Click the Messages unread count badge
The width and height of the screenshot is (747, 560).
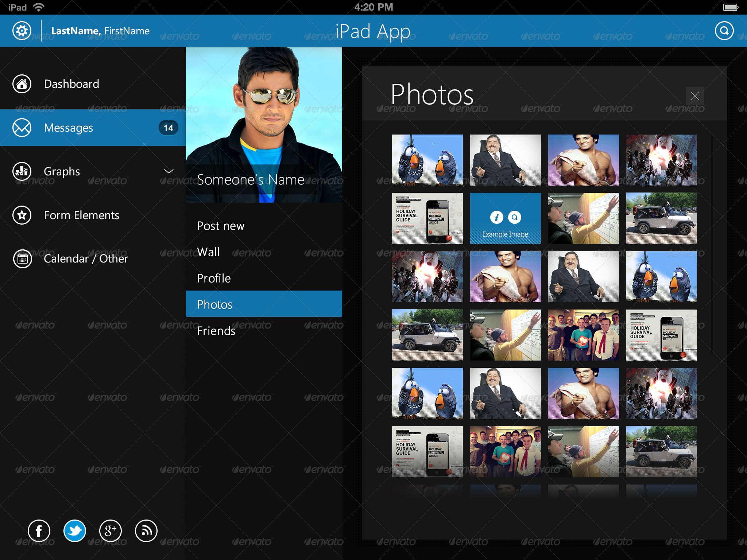[x=168, y=128]
